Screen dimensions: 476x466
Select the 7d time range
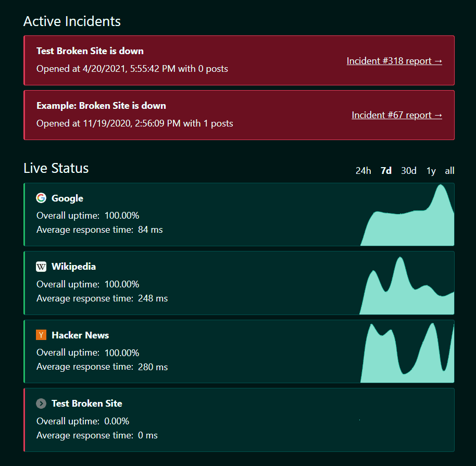click(x=385, y=170)
